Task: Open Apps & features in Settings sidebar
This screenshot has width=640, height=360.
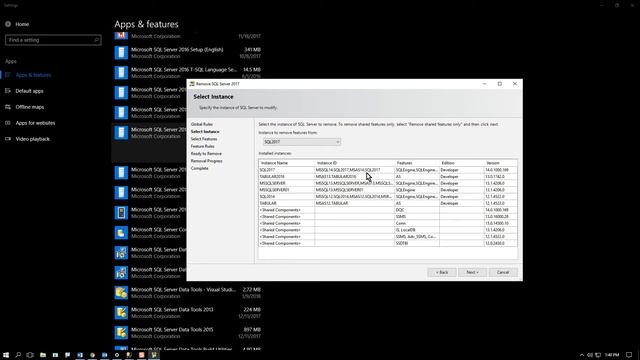Action: tap(33, 75)
